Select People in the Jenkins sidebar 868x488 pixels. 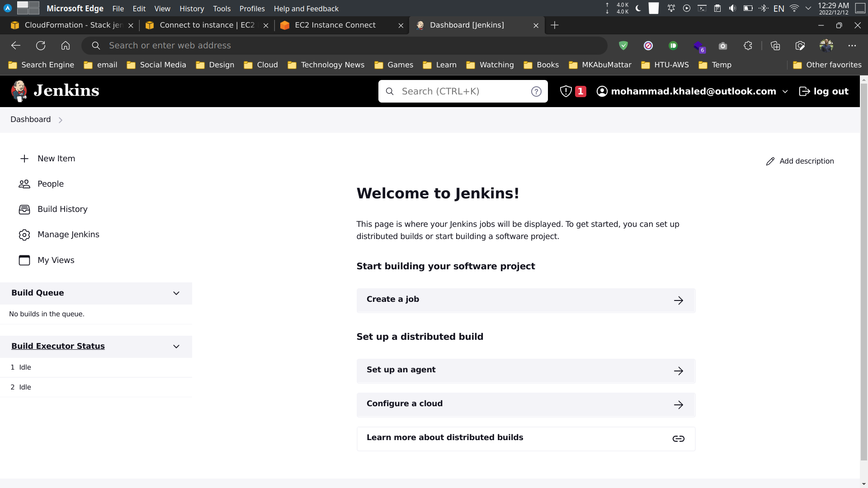(51, 184)
